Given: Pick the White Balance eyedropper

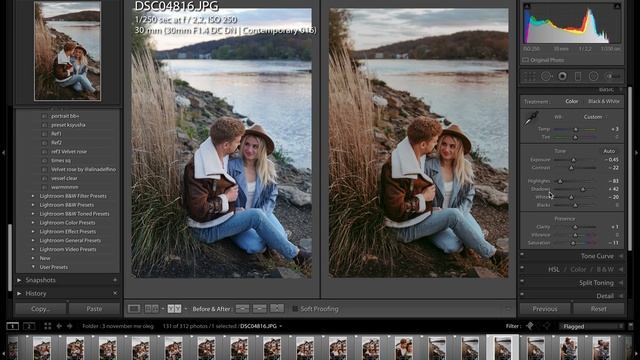Looking at the screenshot, I should [531, 118].
